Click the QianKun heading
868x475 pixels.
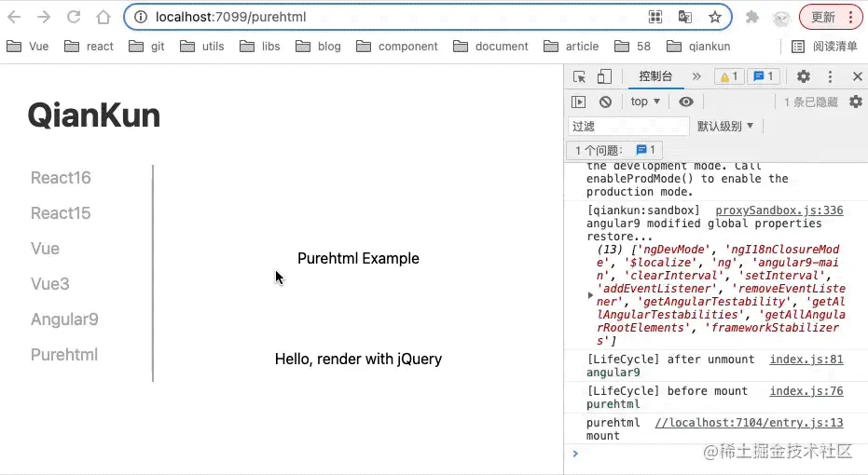(93, 115)
